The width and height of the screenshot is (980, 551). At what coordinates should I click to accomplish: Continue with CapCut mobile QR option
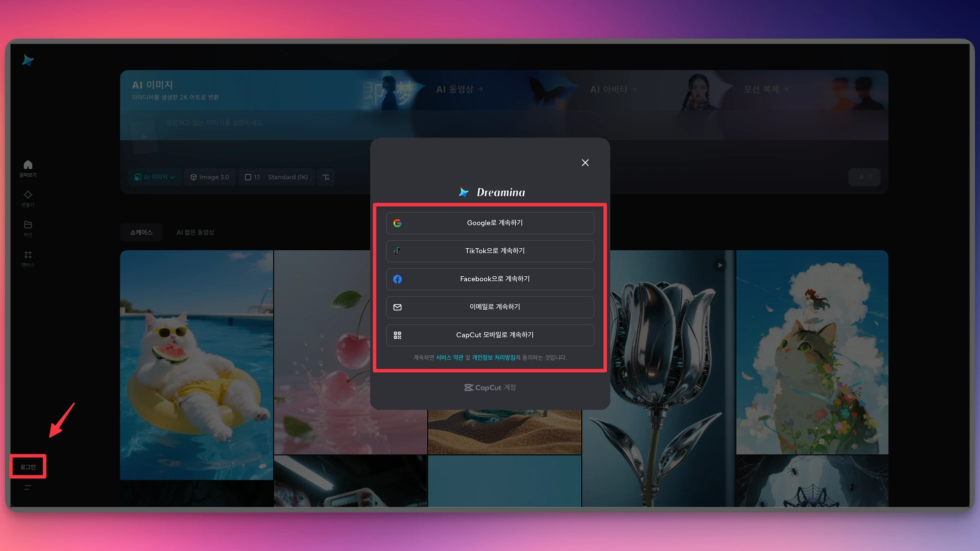coord(490,335)
